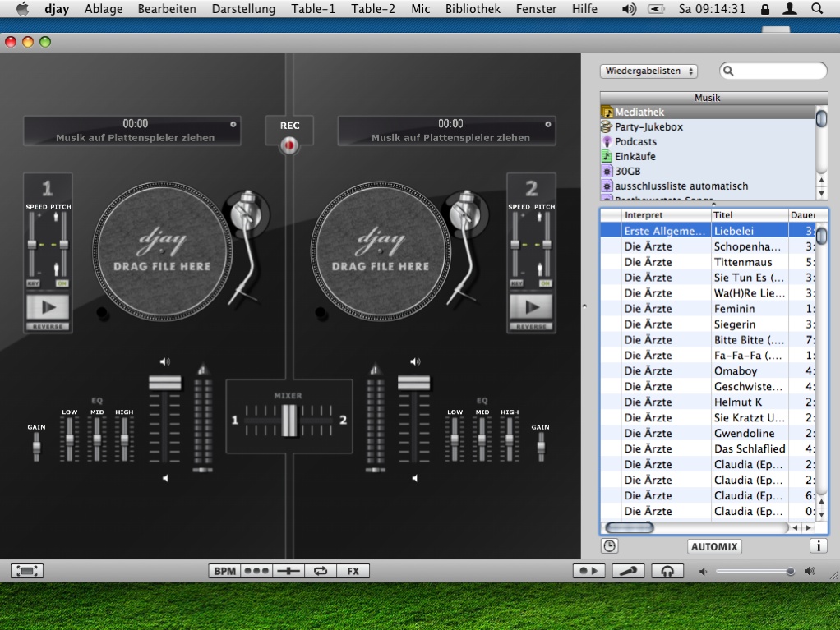The width and height of the screenshot is (840, 630).
Task: Click the loud speaker icon beside master volume
Action: (810, 571)
